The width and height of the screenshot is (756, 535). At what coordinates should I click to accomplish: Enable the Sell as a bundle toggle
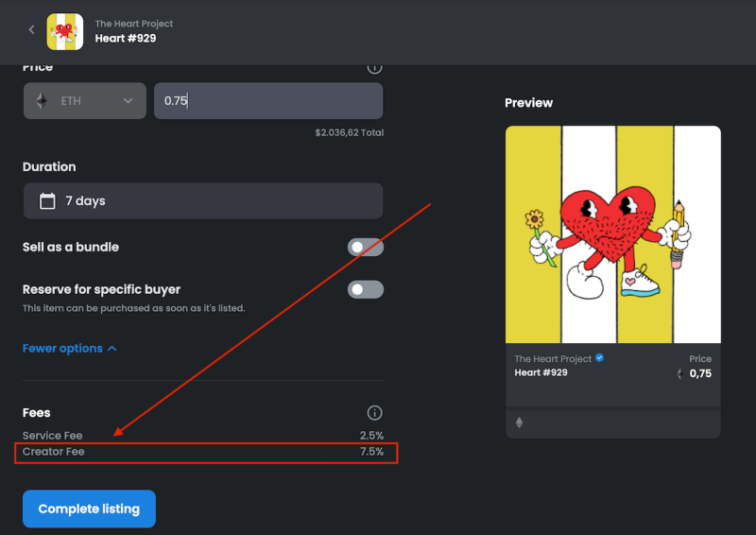365,248
